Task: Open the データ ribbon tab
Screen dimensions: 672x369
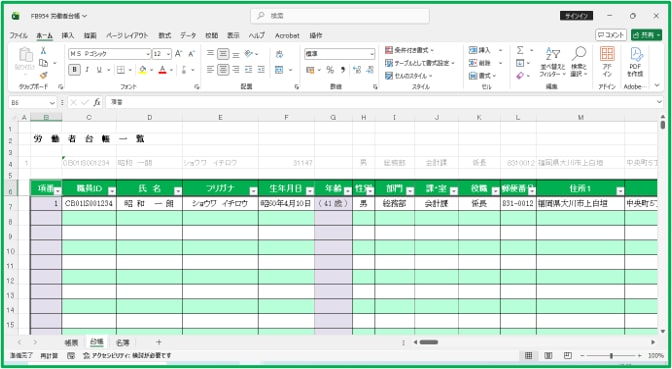Action: pos(188,36)
